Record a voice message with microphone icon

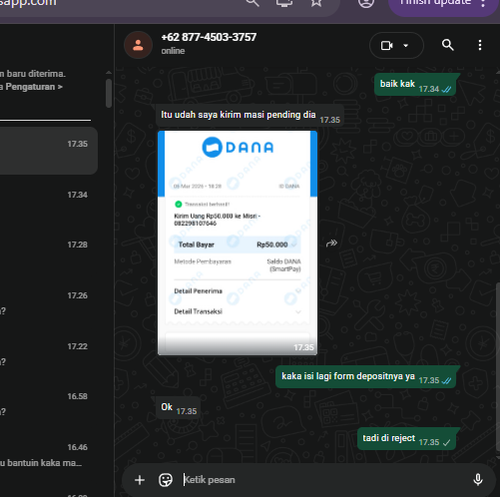click(x=478, y=480)
